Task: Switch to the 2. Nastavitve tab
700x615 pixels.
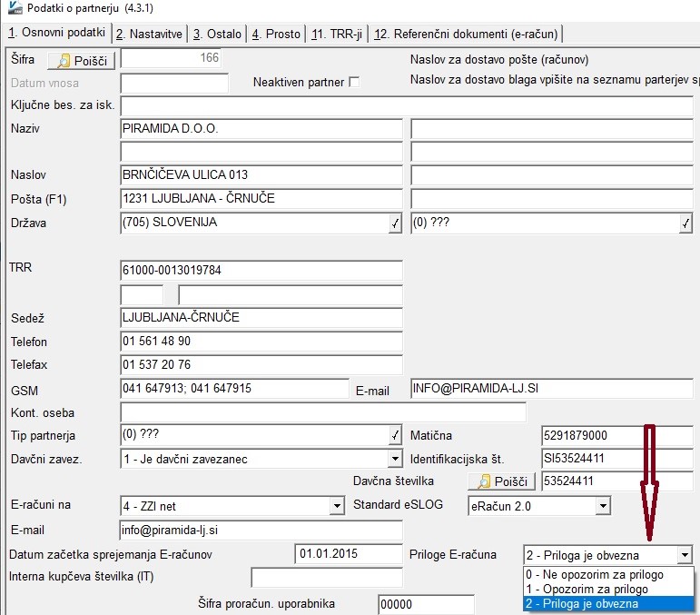Action: pos(149,34)
